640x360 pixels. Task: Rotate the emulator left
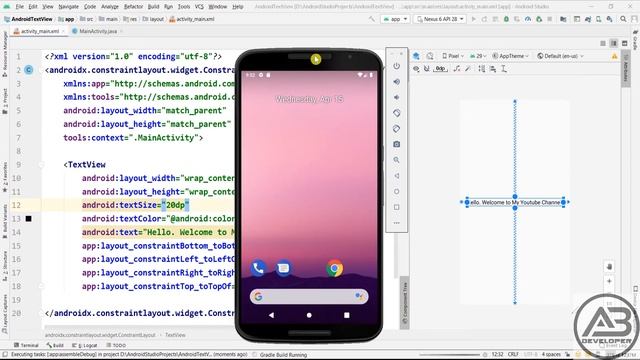point(396,113)
